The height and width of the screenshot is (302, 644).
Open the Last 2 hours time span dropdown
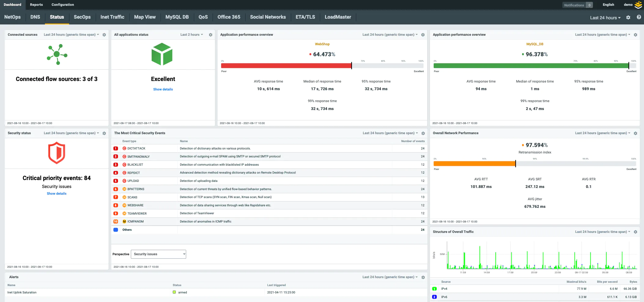point(191,35)
